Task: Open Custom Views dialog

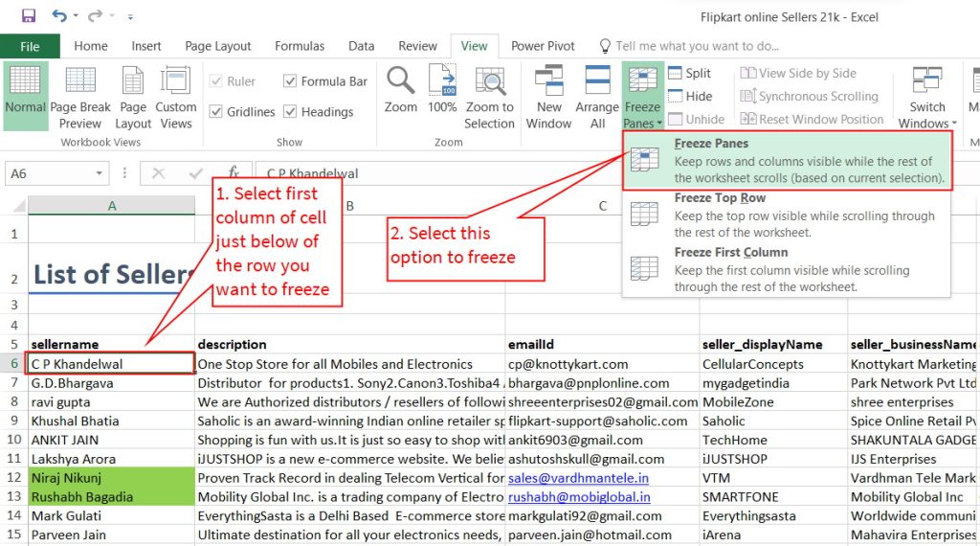Action: (x=176, y=96)
